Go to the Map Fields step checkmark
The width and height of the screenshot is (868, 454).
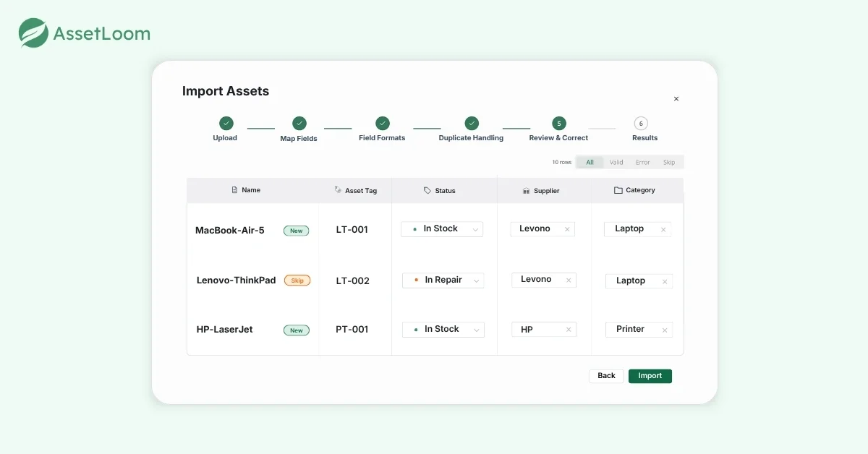tap(299, 124)
